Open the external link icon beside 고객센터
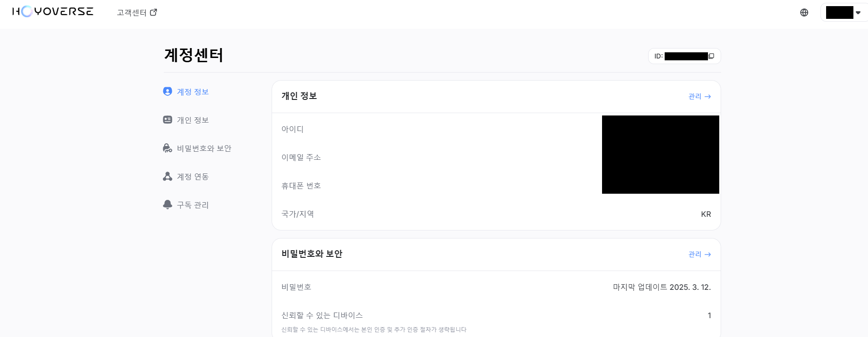 pyautogui.click(x=153, y=12)
